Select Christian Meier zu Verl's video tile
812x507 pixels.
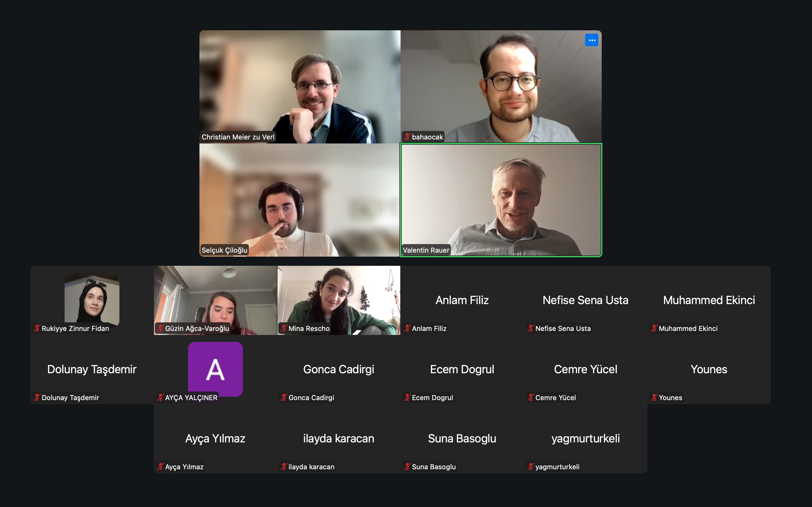click(300, 87)
